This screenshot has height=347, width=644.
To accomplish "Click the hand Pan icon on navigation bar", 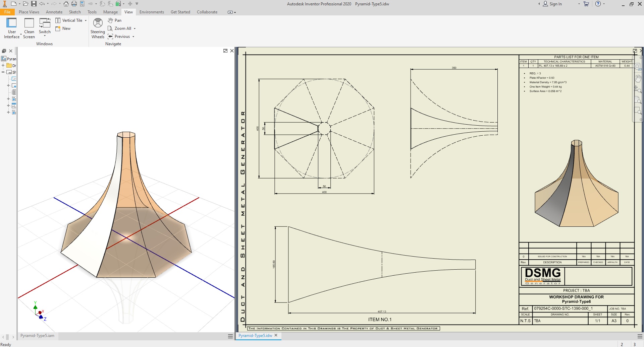I will point(638,78).
